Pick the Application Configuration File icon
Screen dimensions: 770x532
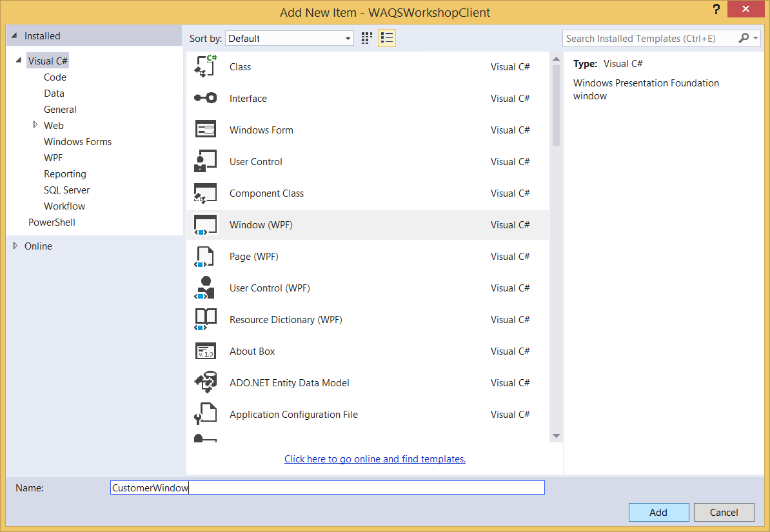[x=205, y=413]
